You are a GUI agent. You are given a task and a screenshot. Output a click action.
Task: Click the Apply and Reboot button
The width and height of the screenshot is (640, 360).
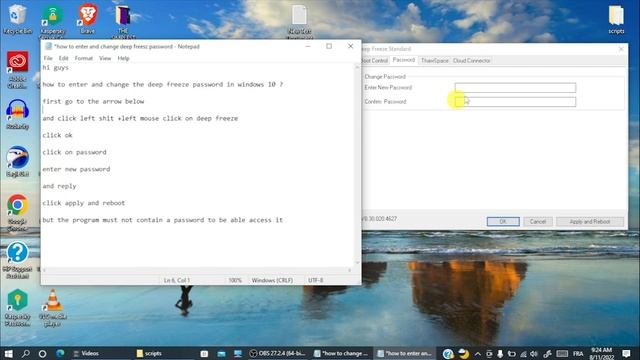[590, 222]
